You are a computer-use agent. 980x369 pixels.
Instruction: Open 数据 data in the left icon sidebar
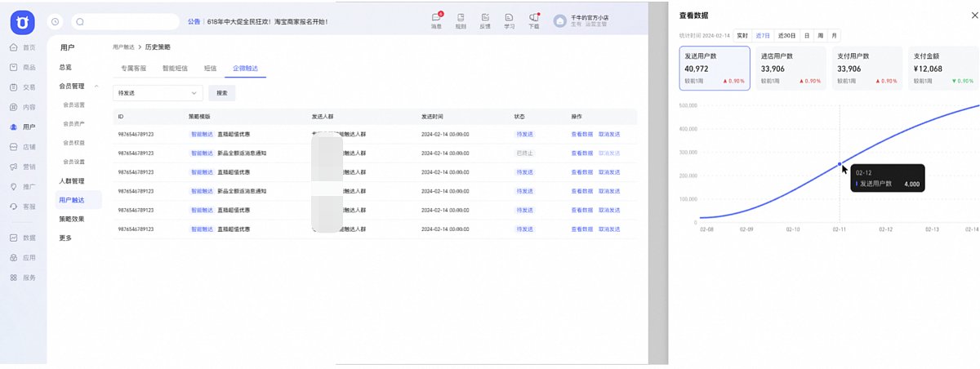(x=23, y=238)
